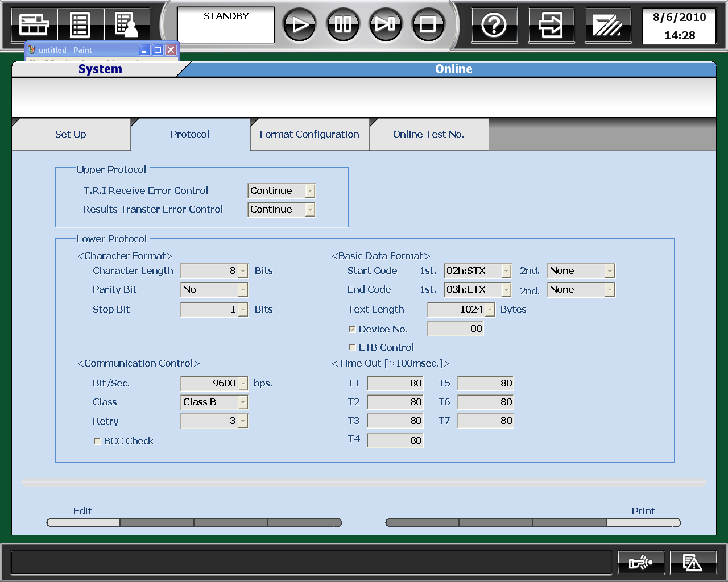Viewport: 728px width, 582px height.
Task: Click the warning document icon at bottom right
Action: click(692, 563)
